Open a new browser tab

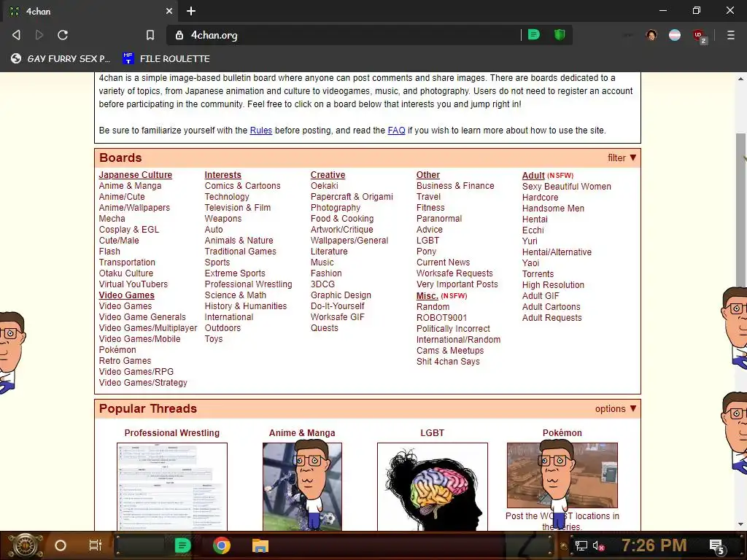click(191, 11)
